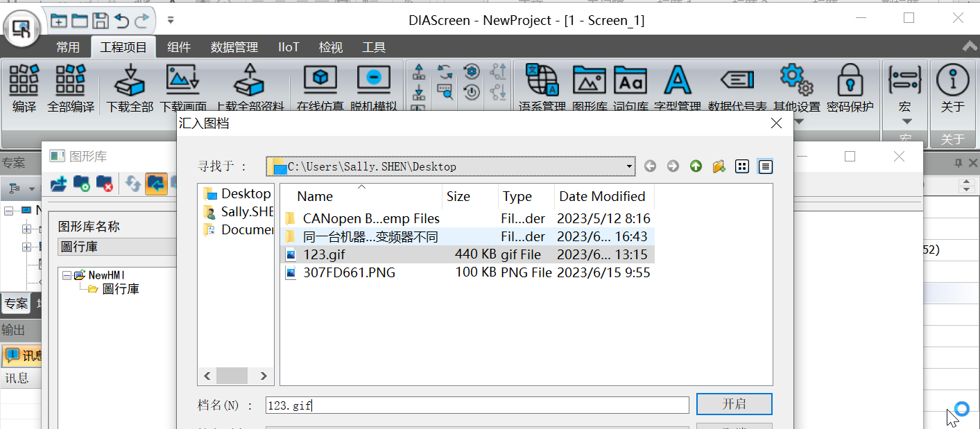980x429 pixels.
Task: Open the 关于 about info icon
Action: pos(952,81)
